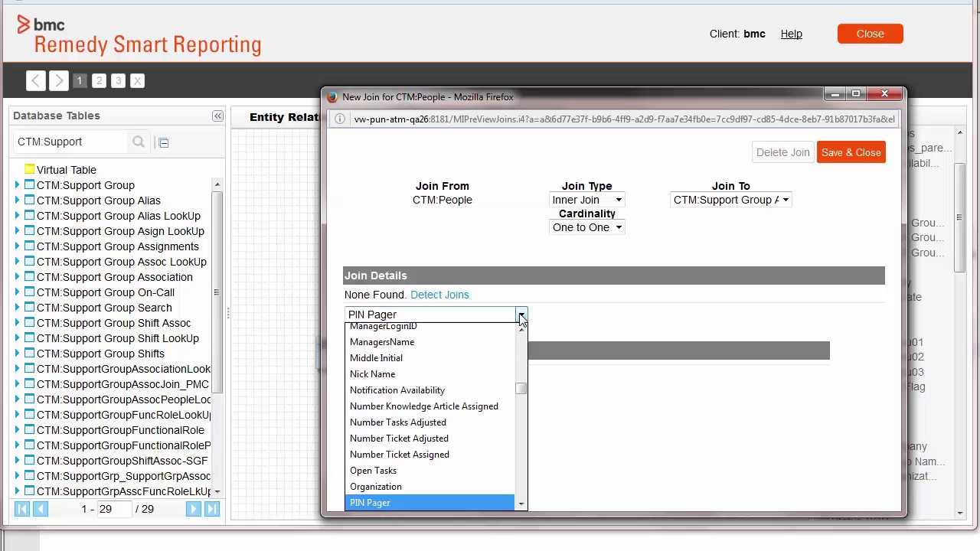Expand CTM:Support Group Shifts node
The image size is (980, 551).
pyautogui.click(x=18, y=353)
